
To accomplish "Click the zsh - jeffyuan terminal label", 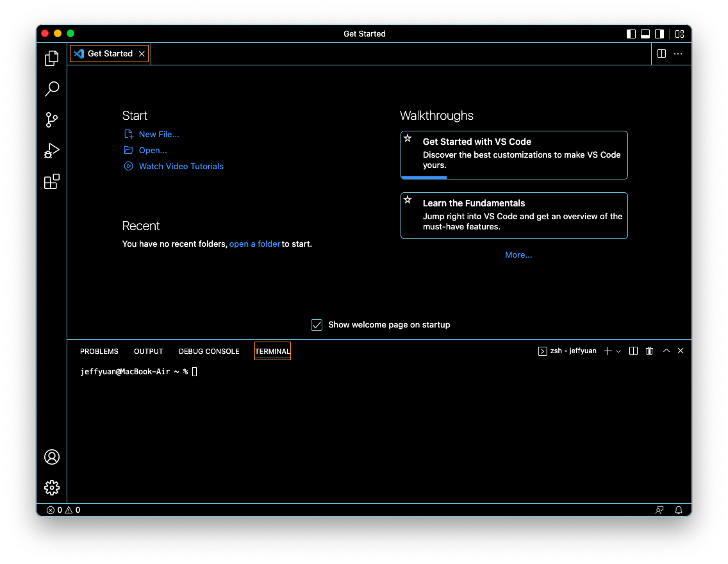I will (567, 351).
